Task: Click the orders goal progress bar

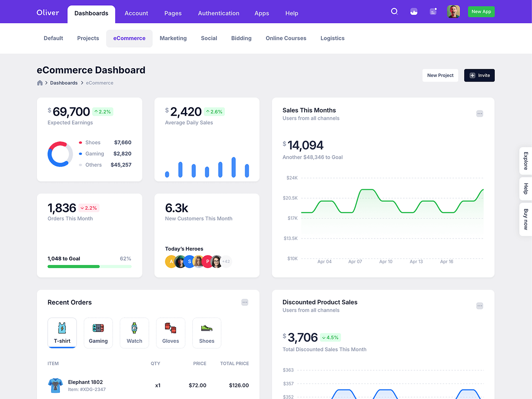Action: tap(90, 266)
